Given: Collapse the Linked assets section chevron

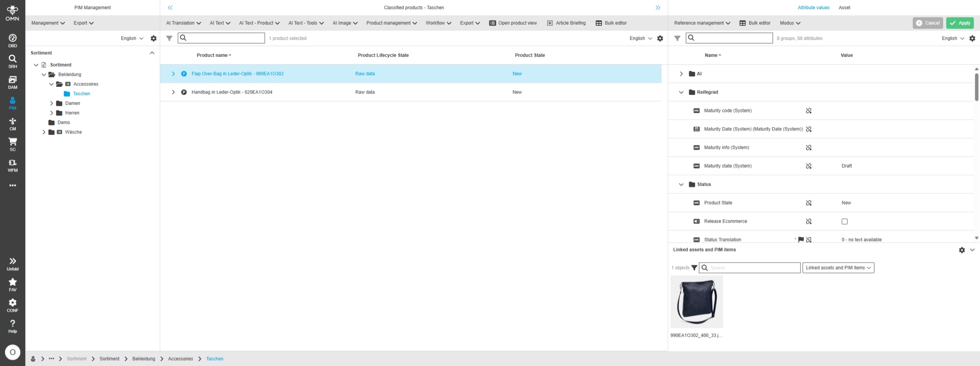Looking at the screenshot, I should click(972, 250).
